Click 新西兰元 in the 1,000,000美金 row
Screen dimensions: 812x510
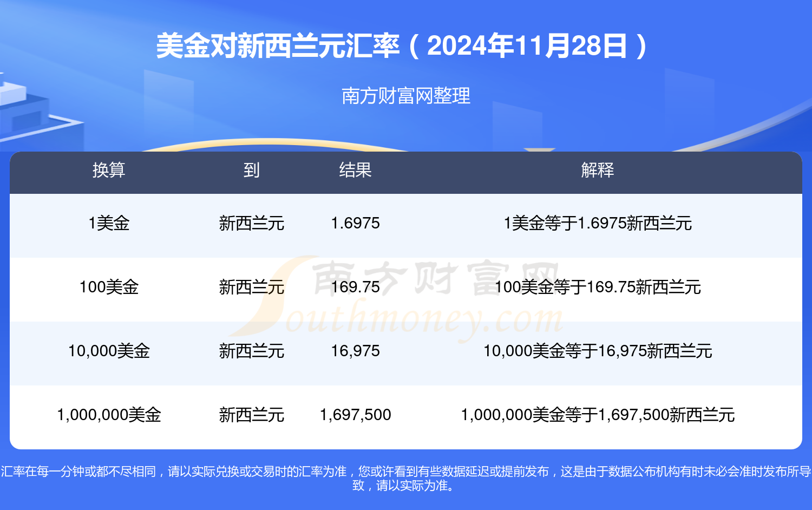(251, 415)
